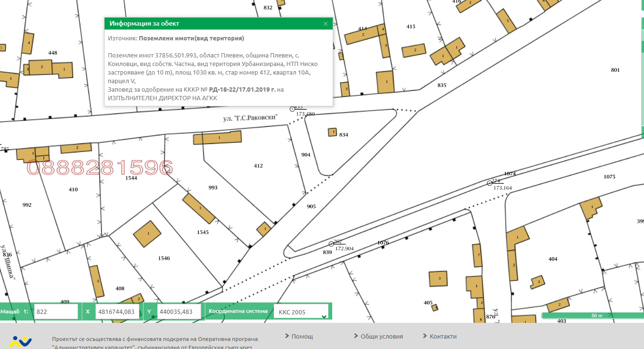Viewport: 644px width, 349px height.
Task: Open the Помощ link
Action: click(x=302, y=336)
